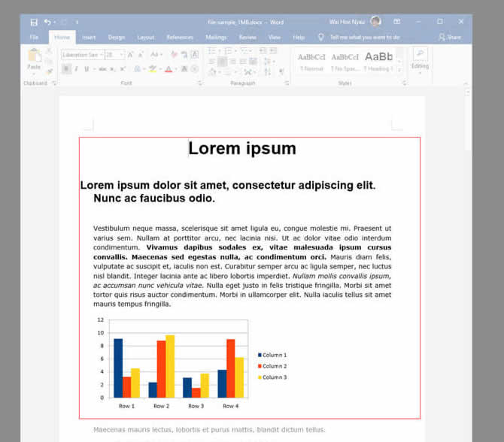Clear all formatting with eraser icon

pyautogui.click(x=174, y=55)
